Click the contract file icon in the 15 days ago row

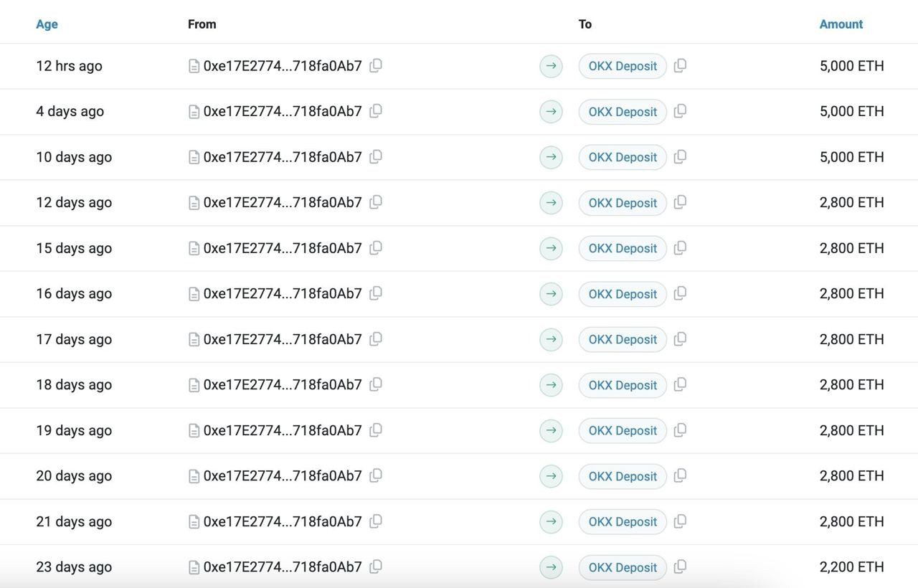click(x=194, y=248)
